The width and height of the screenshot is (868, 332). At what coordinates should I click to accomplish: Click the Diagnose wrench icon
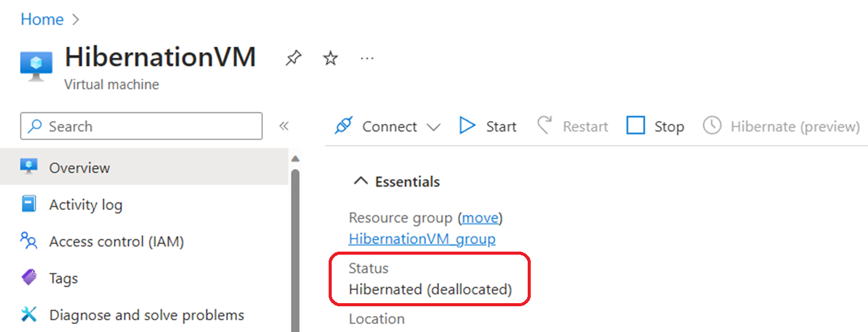[x=29, y=314]
